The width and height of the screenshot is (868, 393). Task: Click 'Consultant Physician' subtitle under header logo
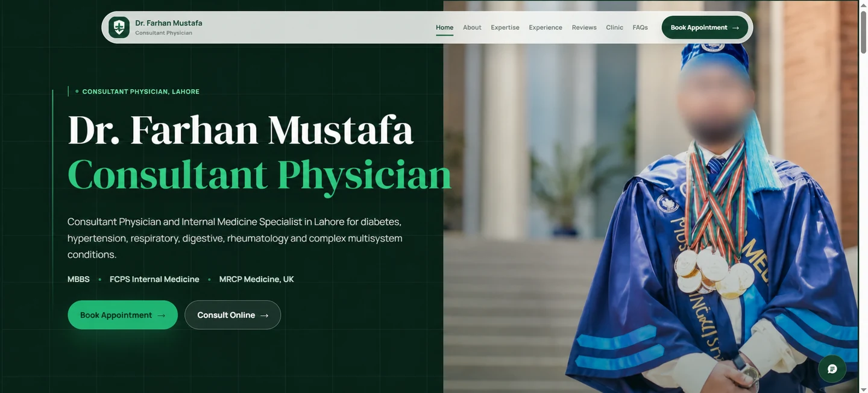163,33
